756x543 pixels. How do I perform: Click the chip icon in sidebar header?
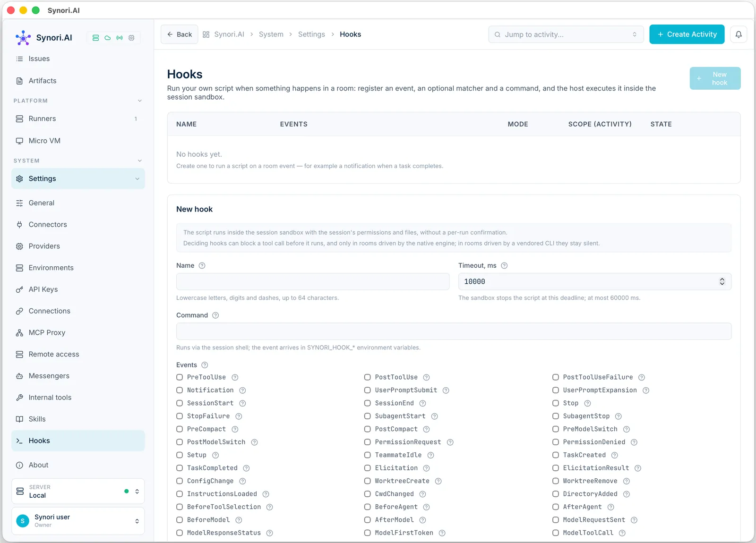point(131,38)
